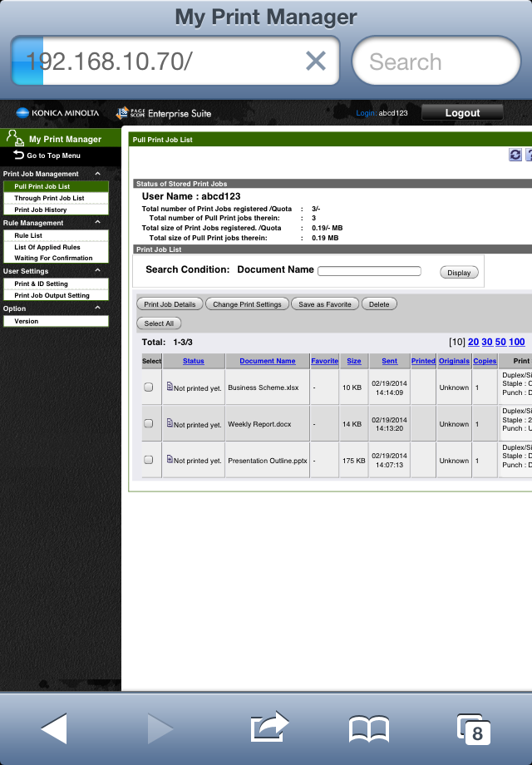532x765 pixels.
Task: Sort by the Size column header
Action: [x=354, y=361]
